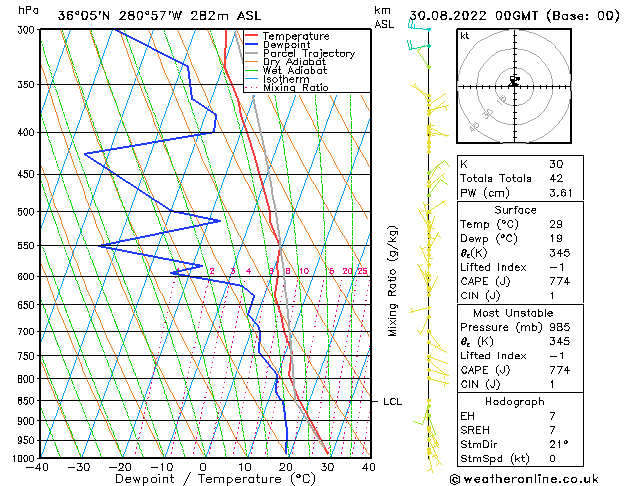Screen dimensions: 629x486
Task: Click the Surface section heading
Action: (515, 210)
